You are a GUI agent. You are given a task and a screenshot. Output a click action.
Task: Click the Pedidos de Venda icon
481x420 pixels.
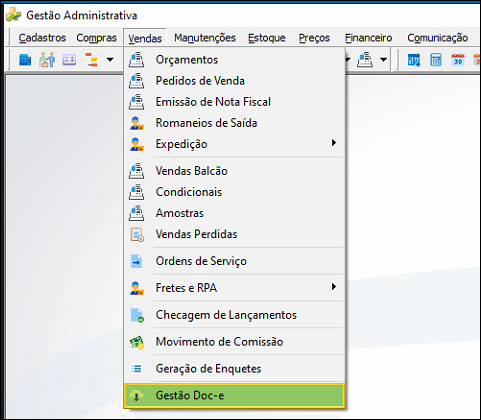point(137,81)
